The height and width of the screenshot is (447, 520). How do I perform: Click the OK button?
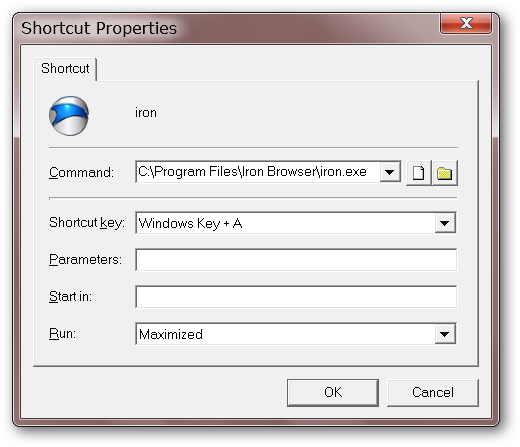(x=333, y=392)
